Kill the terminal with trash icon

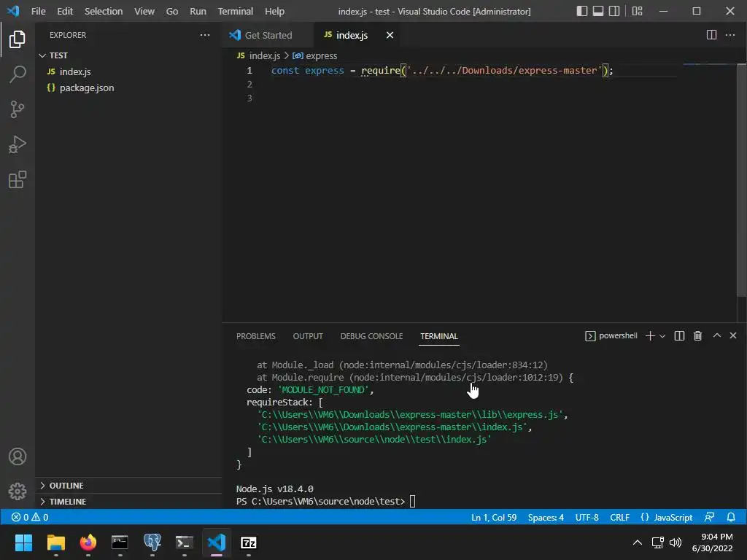[x=697, y=335]
